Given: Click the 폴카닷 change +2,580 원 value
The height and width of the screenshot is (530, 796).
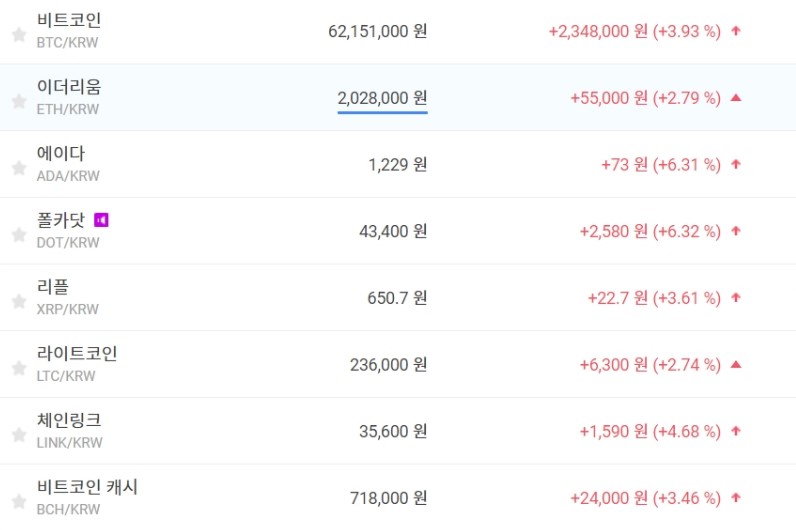Looking at the screenshot, I should click(x=613, y=231).
